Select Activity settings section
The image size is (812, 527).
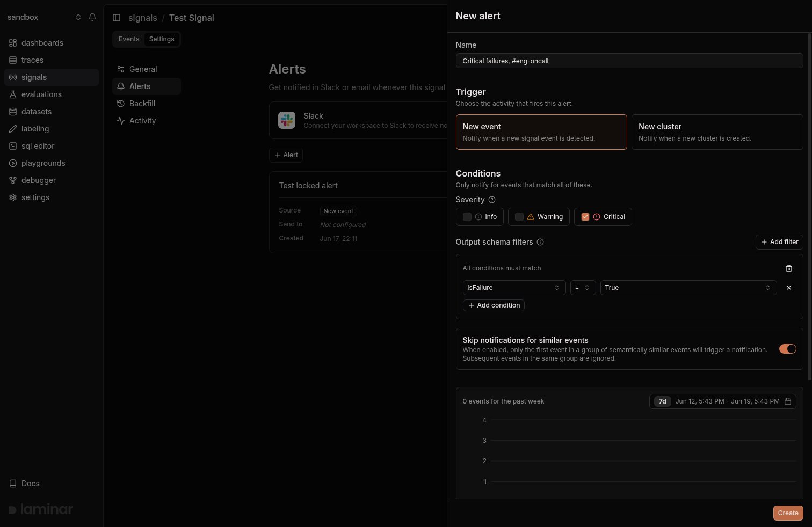pos(147,121)
